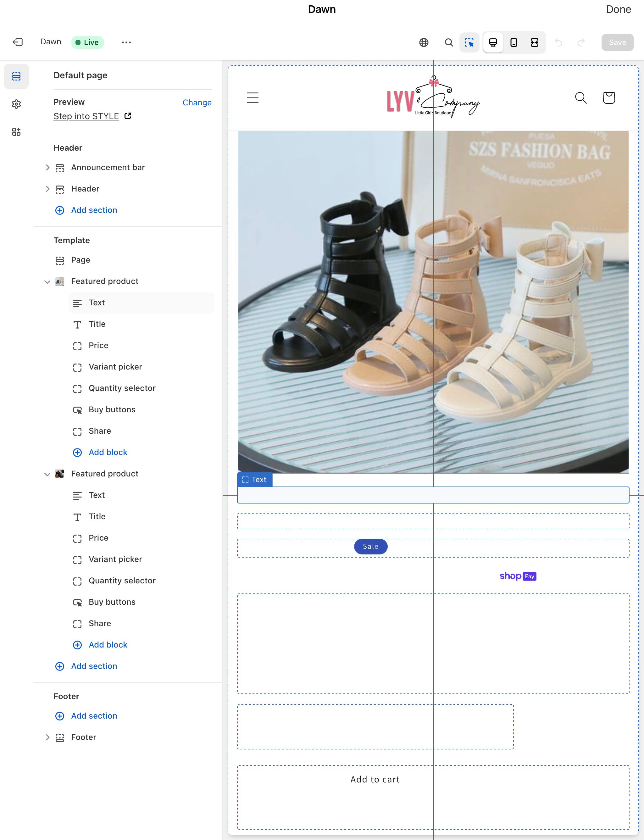This screenshot has height=840, width=644.
Task: Click Add block under second Featured product
Action: tap(108, 645)
